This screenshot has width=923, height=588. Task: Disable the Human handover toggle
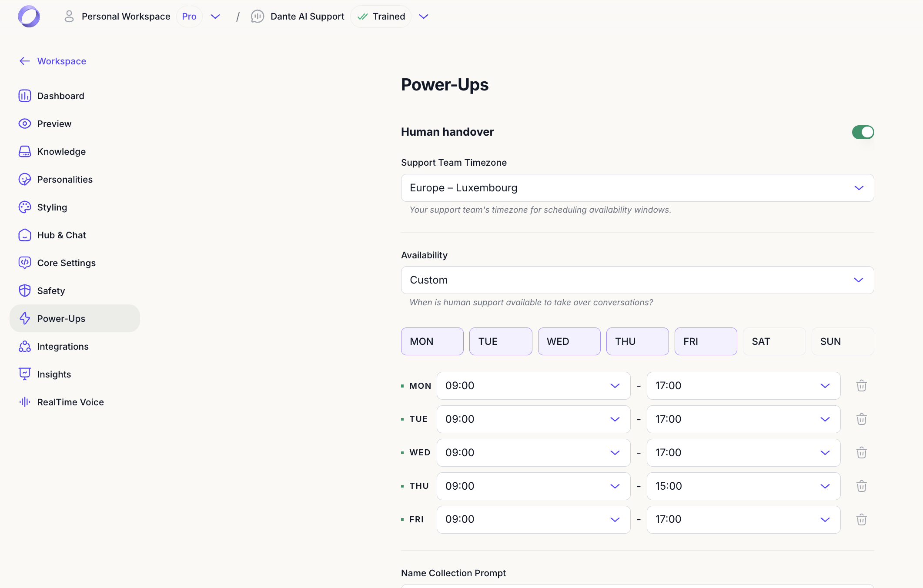click(x=863, y=132)
